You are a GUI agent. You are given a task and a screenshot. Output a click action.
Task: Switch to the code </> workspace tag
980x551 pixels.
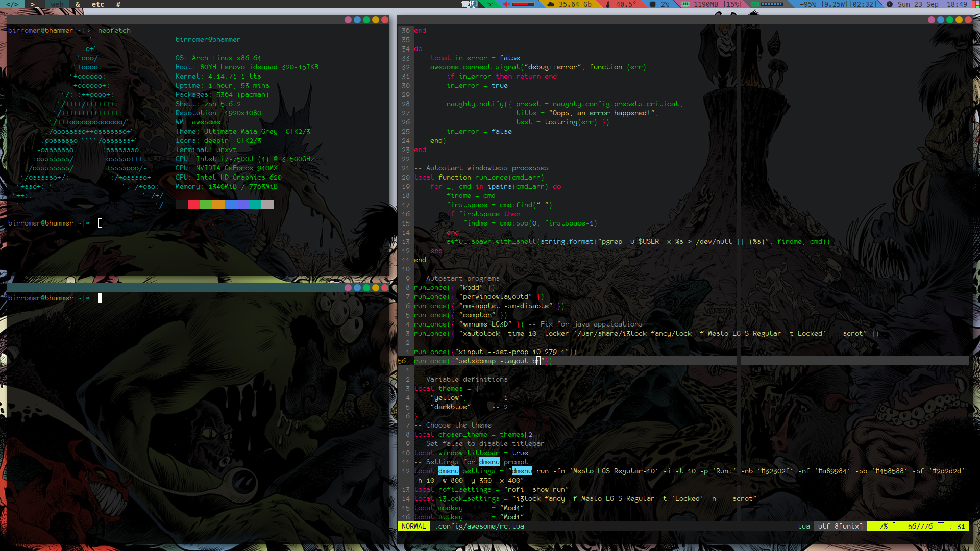12,4
